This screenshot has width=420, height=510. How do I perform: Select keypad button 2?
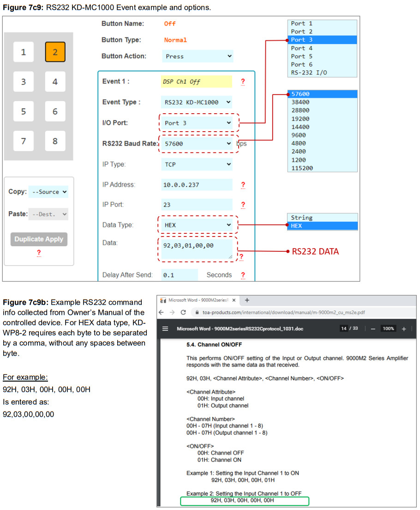pyautogui.click(x=55, y=52)
